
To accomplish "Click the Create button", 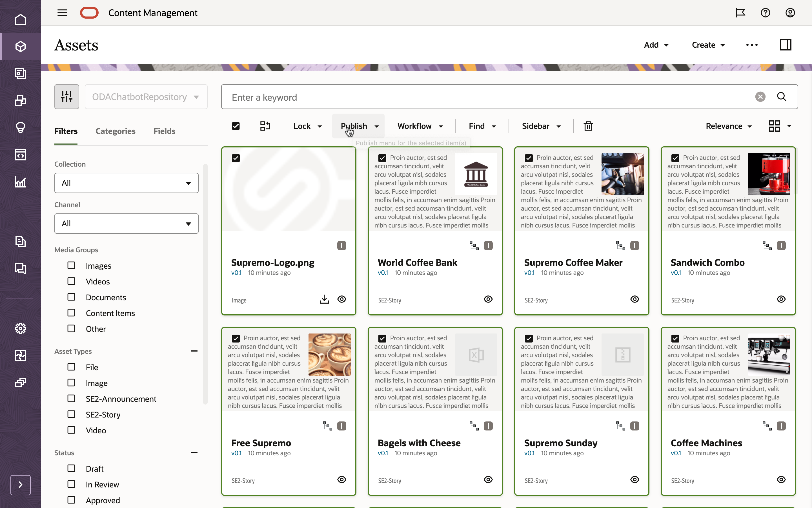I will click(x=707, y=45).
